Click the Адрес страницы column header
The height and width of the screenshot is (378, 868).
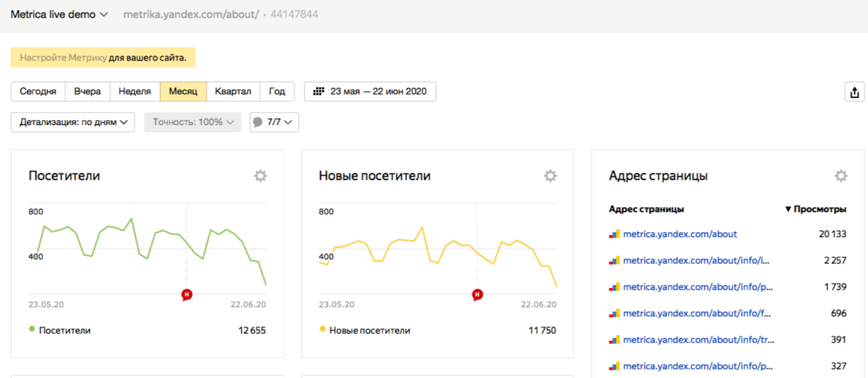[646, 209]
